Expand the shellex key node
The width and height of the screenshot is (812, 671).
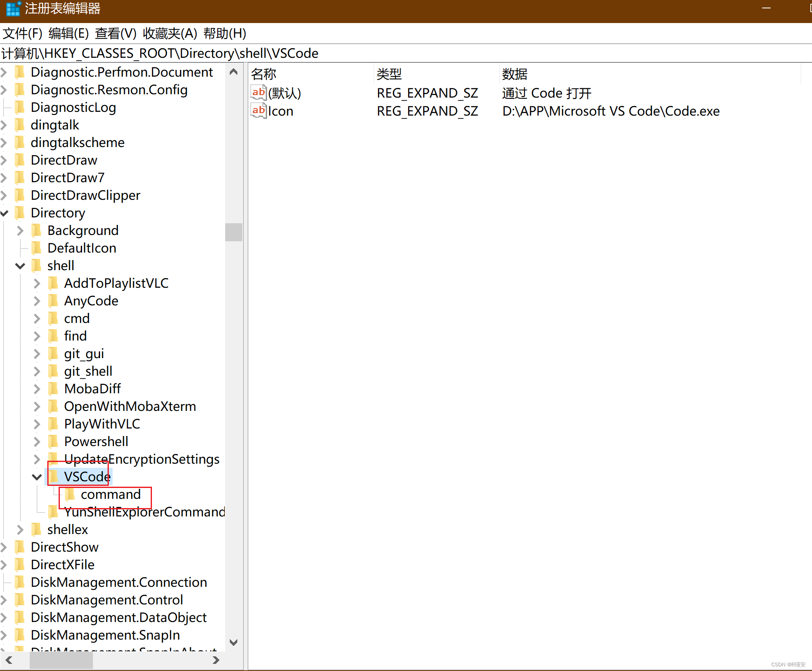click(20, 529)
